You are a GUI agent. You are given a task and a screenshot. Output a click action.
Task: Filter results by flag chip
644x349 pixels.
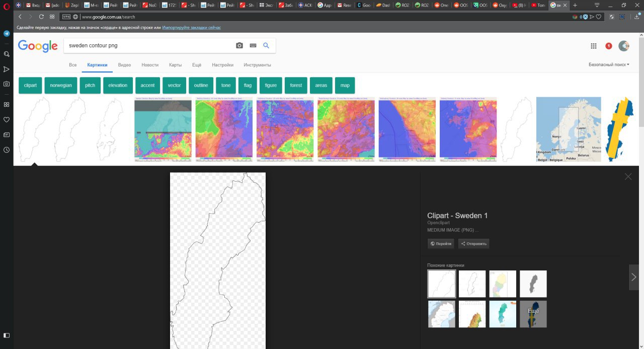coord(248,85)
